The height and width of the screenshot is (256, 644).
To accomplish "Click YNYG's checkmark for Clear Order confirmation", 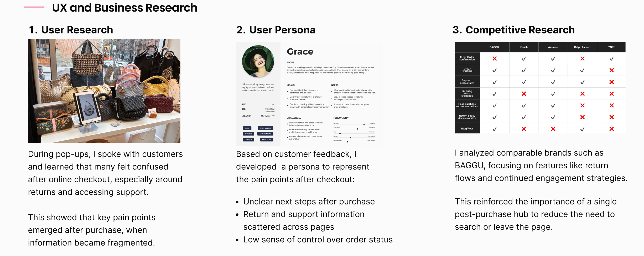I will (611, 59).
